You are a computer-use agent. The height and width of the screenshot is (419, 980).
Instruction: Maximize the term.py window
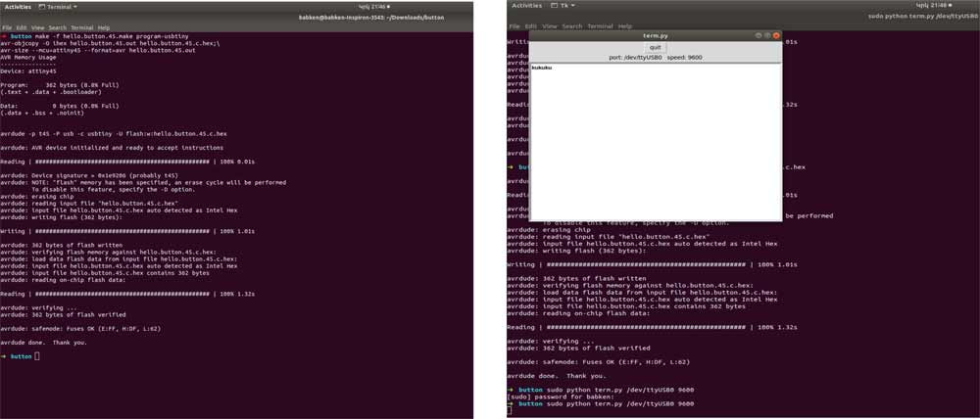pyautogui.click(x=767, y=35)
